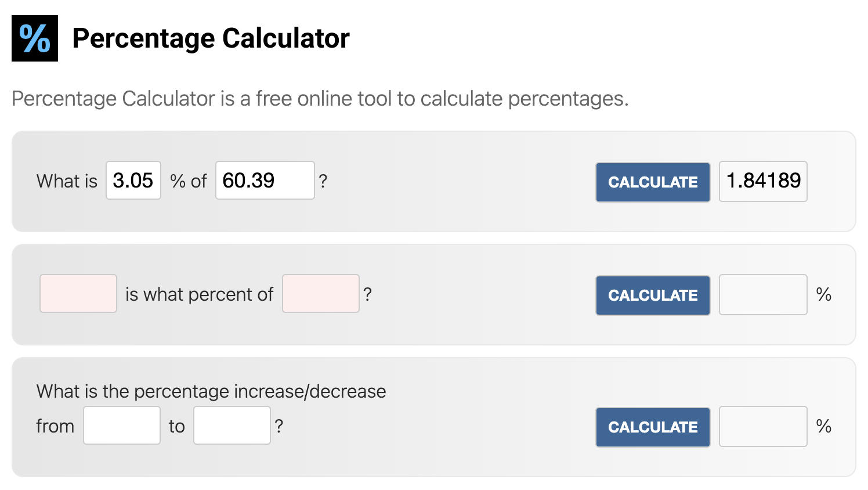Hit Calculate for the "is what percent of" row

653,296
